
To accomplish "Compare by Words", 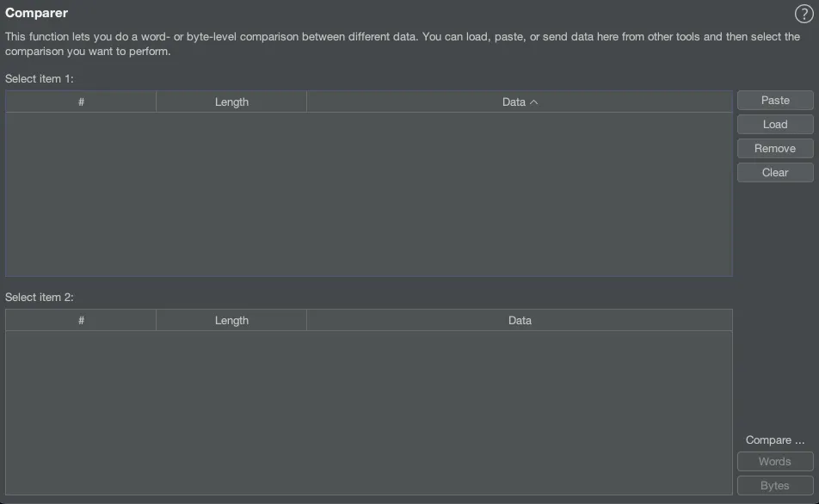I will click(775, 462).
